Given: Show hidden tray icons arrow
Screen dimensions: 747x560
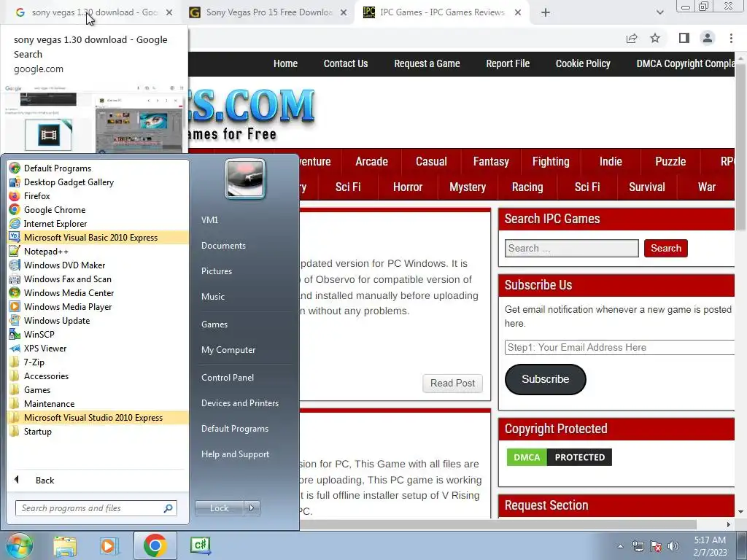Looking at the screenshot, I should [x=620, y=546].
